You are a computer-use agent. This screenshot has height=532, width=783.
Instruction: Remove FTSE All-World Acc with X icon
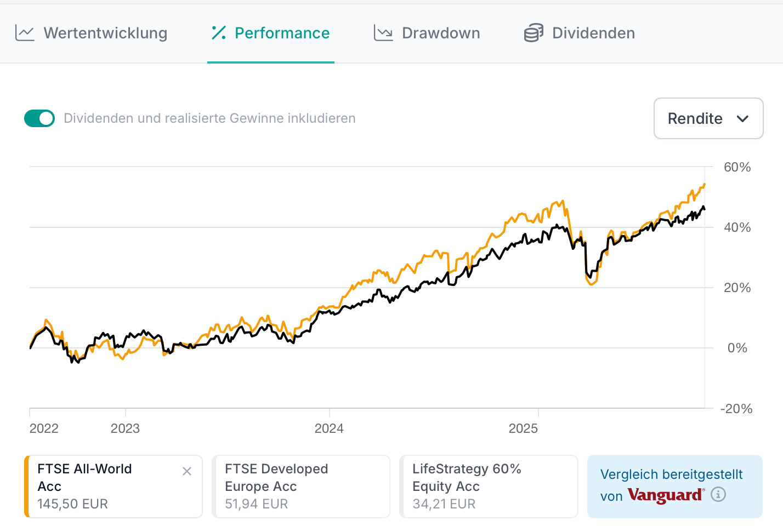pos(187,471)
